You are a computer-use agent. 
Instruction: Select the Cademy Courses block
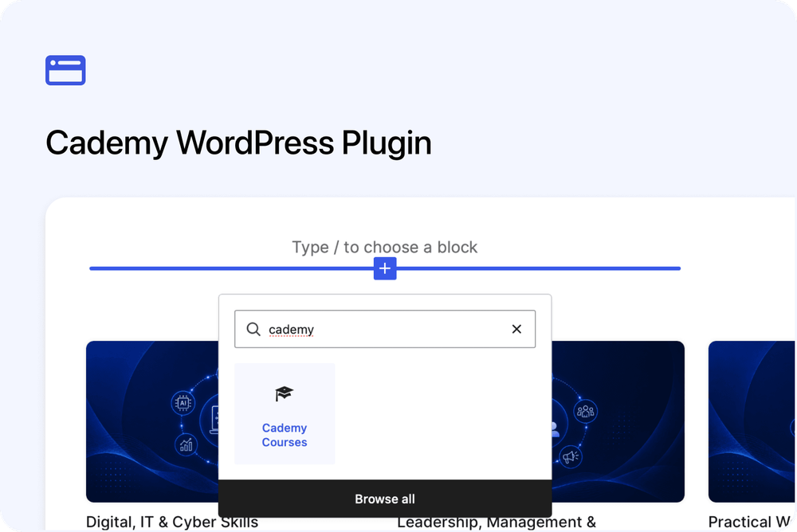[285, 413]
